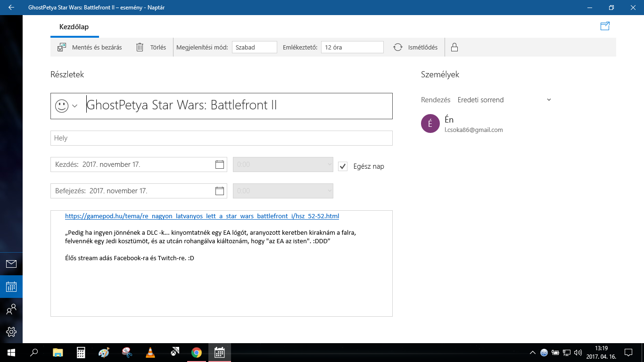Click the Élős stream adás line

(130, 258)
